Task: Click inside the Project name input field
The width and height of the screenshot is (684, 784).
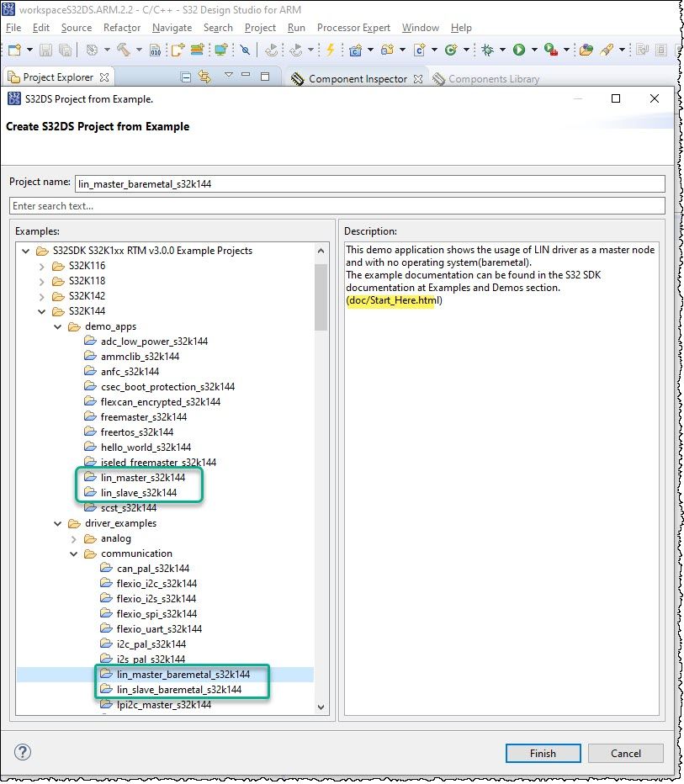Action: coord(337,183)
